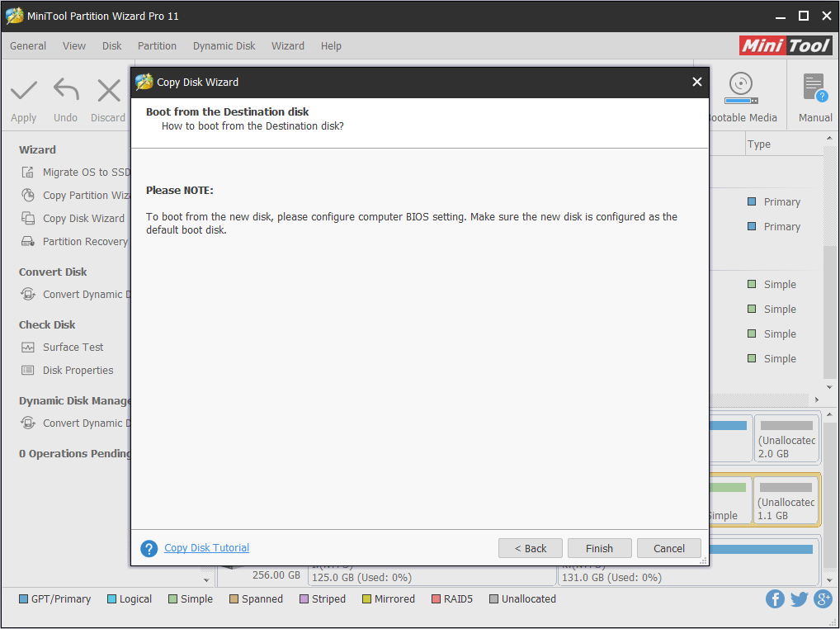Open the Wizard menu
The width and height of the screenshot is (840, 629).
(288, 46)
